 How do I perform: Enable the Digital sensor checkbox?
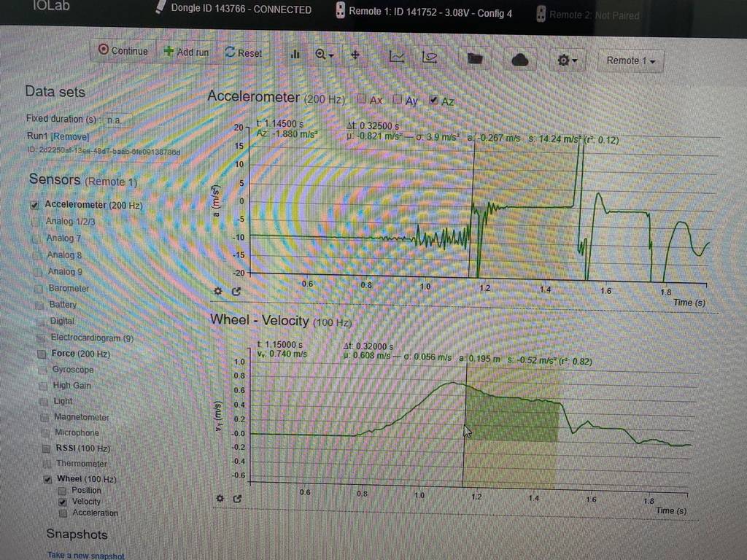click(x=41, y=322)
